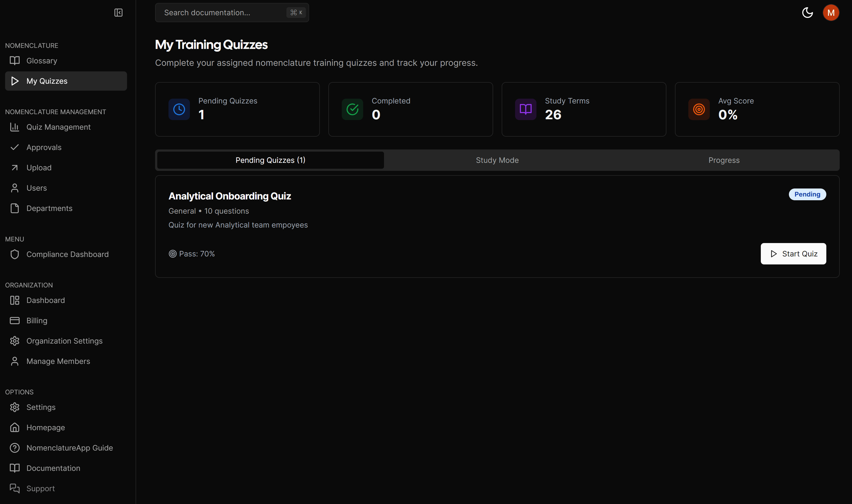
Task: Open the user avatar menu
Action: pos(831,13)
